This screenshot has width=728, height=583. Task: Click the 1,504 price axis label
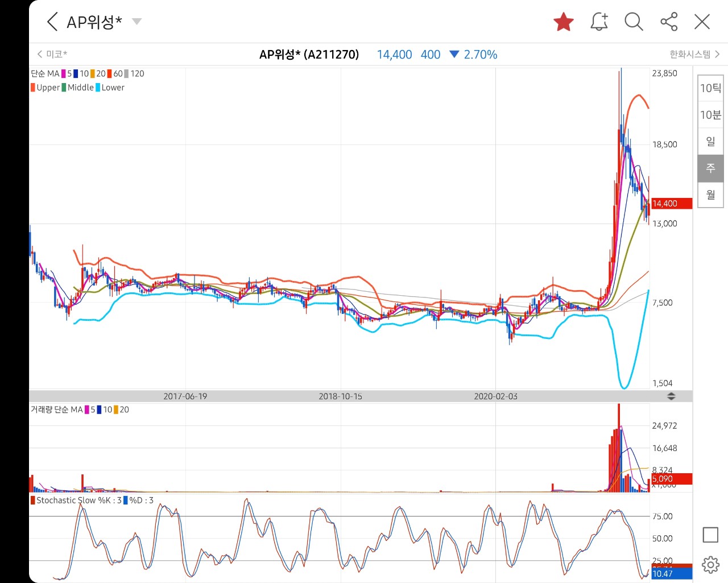pyautogui.click(x=663, y=383)
